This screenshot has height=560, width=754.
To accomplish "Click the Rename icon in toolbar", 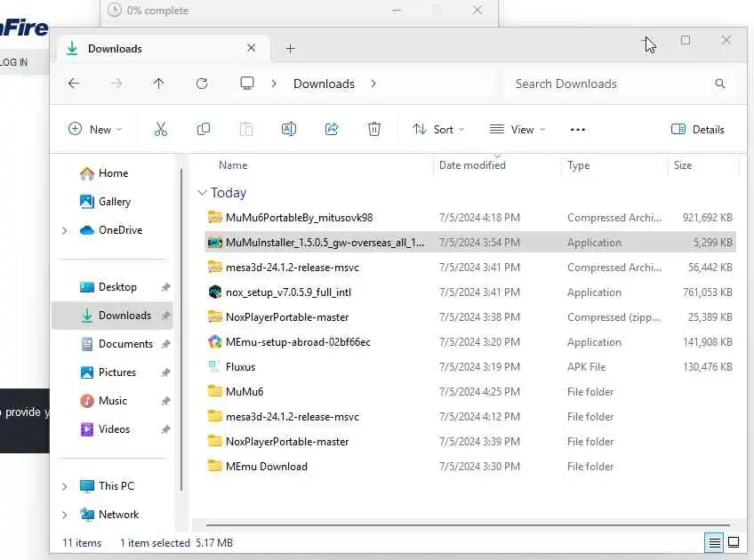I will coord(288,129).
